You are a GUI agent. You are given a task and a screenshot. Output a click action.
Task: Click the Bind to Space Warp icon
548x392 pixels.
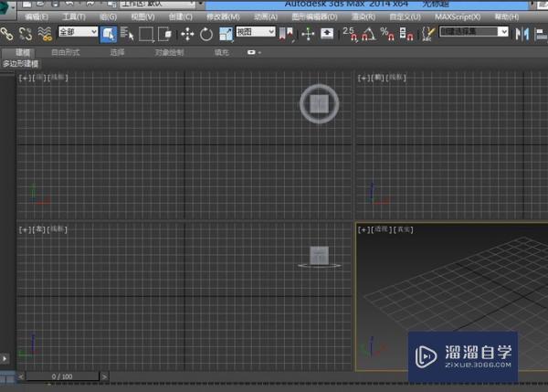pos(45,34)
